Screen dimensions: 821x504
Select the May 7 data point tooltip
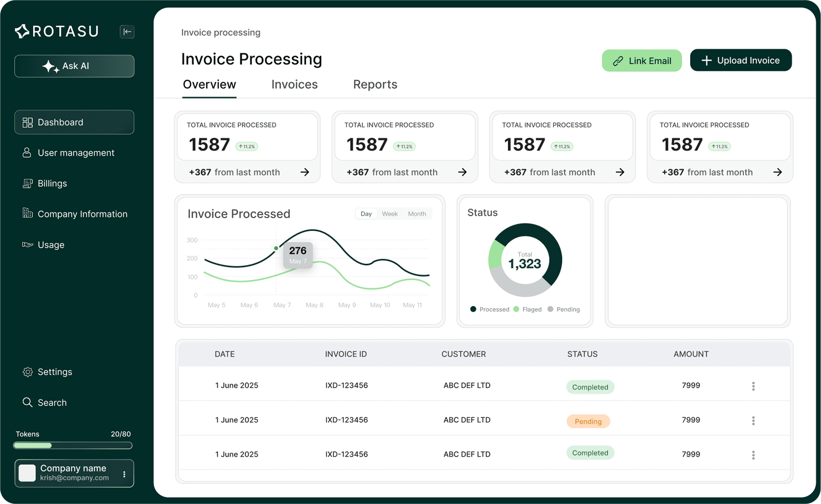pos(298,255)
